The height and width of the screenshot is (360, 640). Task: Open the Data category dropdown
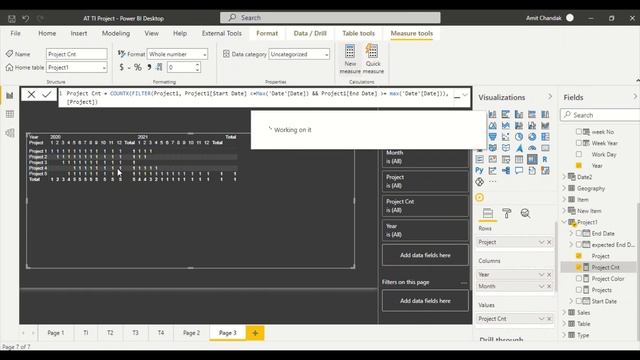pyautogui.click(x=299, y=54)
